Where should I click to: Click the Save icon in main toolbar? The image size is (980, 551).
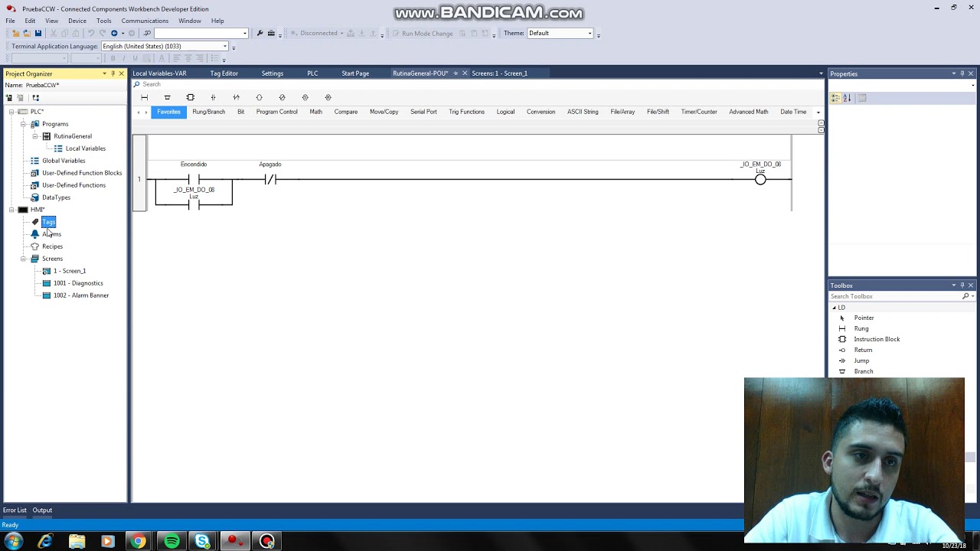pyautogui.click(x=38, y=33)
